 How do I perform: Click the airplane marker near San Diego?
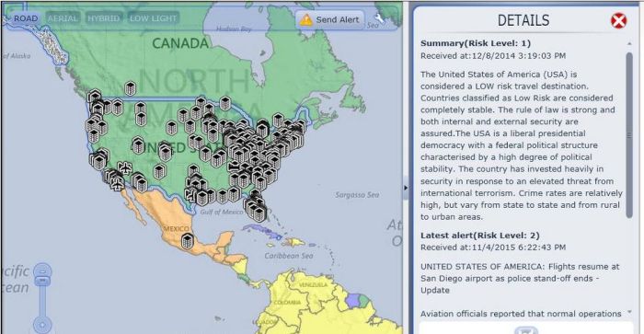point(118,184)
